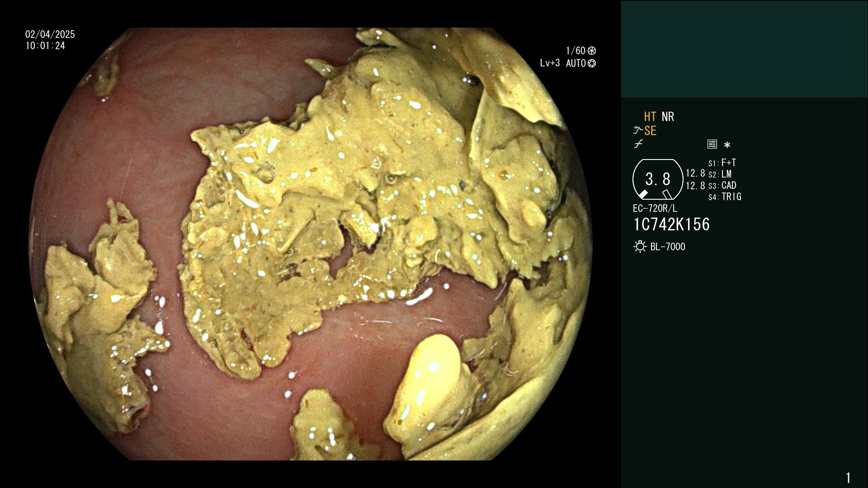Click the date 02/04/2025
Image resolution: width=868 pixels, height=488 pixels.
point(50,34)
